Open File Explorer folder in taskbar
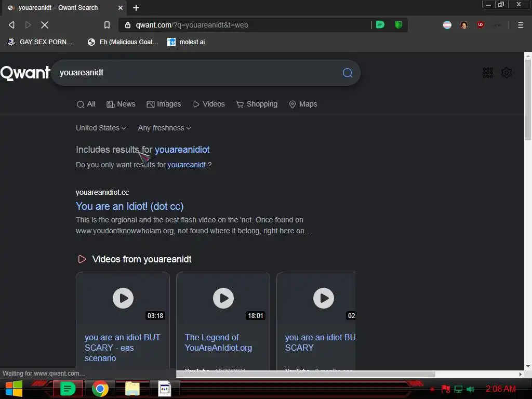This screenshot has height=399, width=532. pyautogui.click(x=132, y=389)
